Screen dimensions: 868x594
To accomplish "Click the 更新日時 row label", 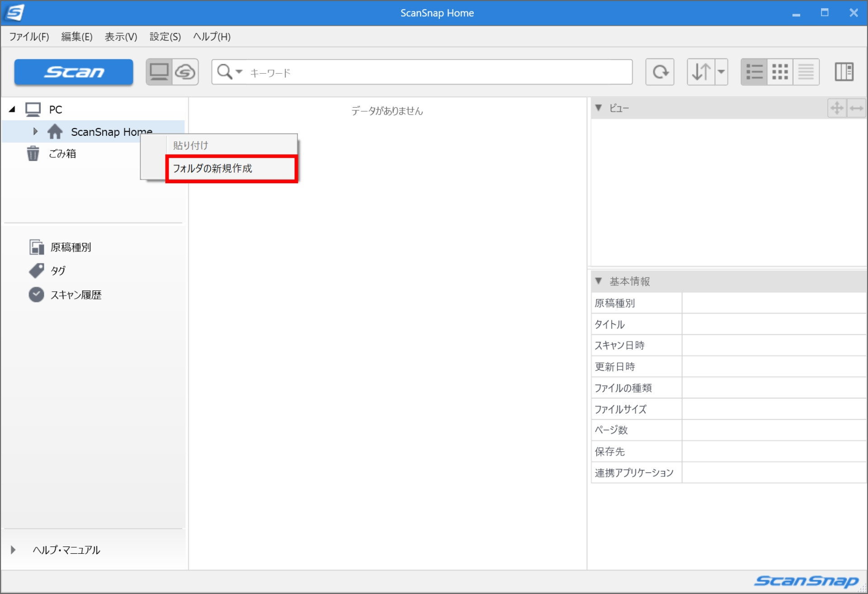I will point(615,367).
